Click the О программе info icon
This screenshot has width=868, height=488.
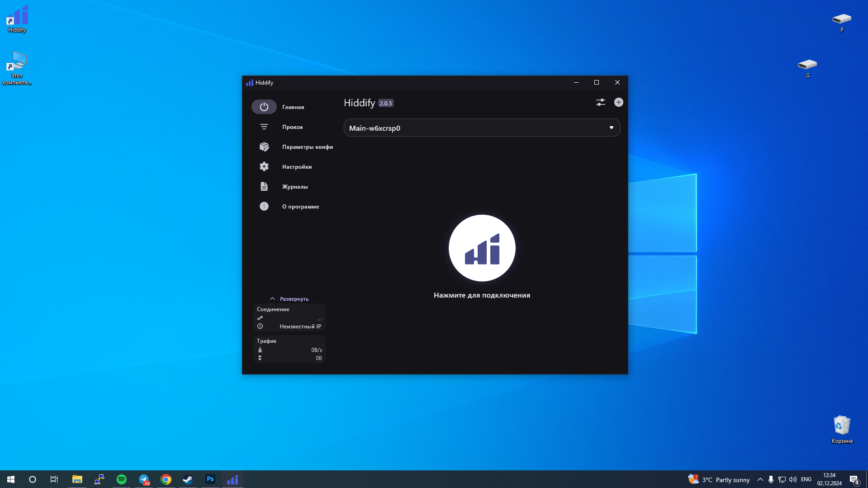pos(264,207)
